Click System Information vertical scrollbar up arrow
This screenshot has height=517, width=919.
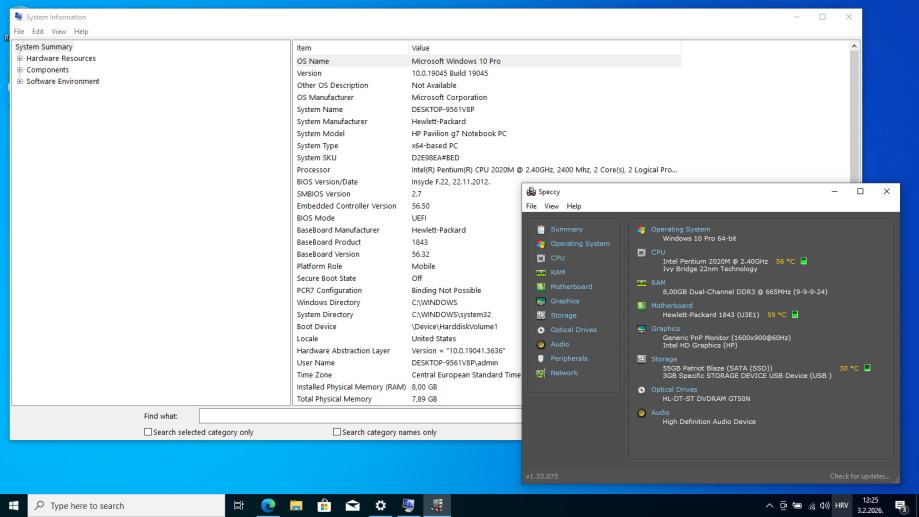[854, 46]
